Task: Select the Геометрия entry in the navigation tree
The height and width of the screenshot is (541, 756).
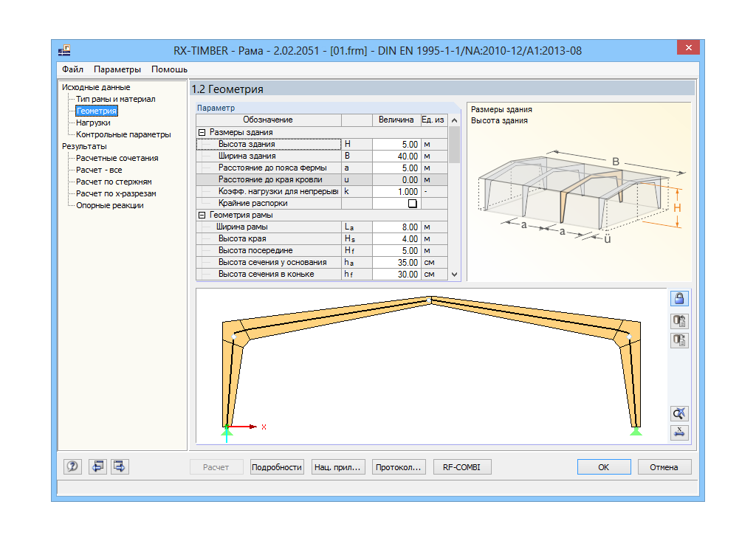Action: pyautogui.click(x=97, y=110)
